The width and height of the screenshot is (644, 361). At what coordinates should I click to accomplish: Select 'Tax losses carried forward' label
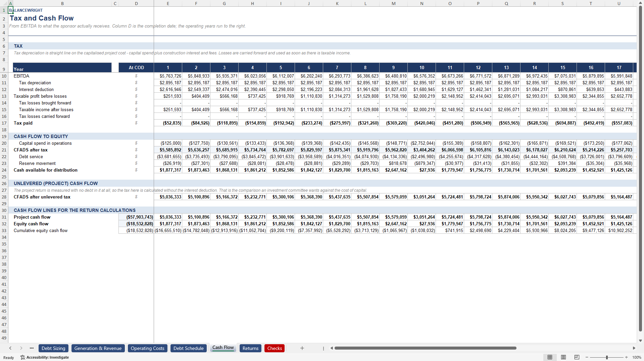tap(44, 116)
